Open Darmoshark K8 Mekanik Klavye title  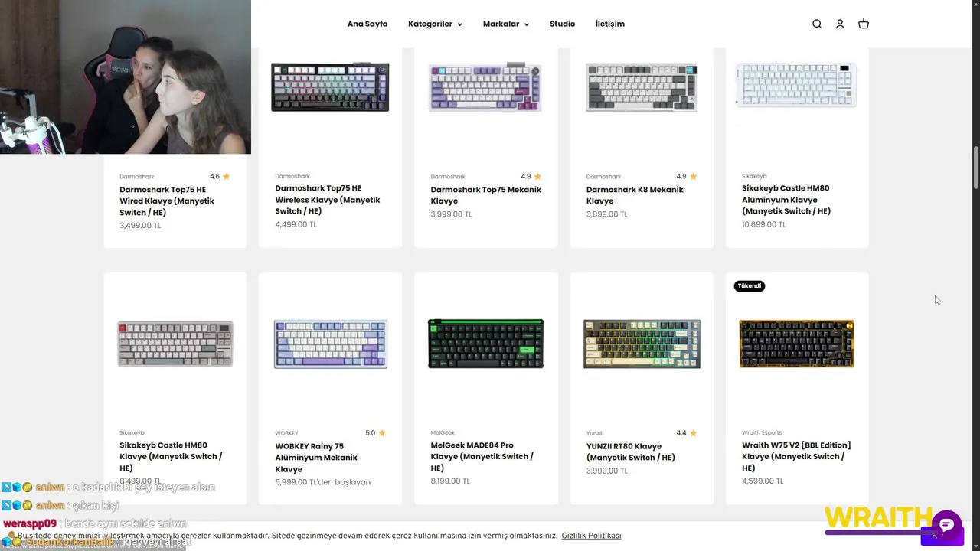(635, 195)
